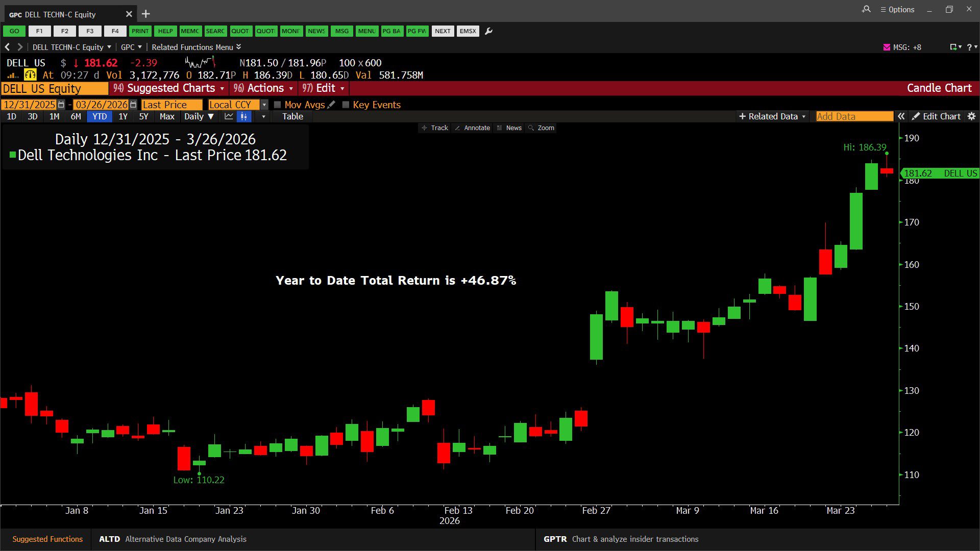The image size is (980, 551).
Task: Select the 1Y time range tab
Action: click(x=122, y=116)
